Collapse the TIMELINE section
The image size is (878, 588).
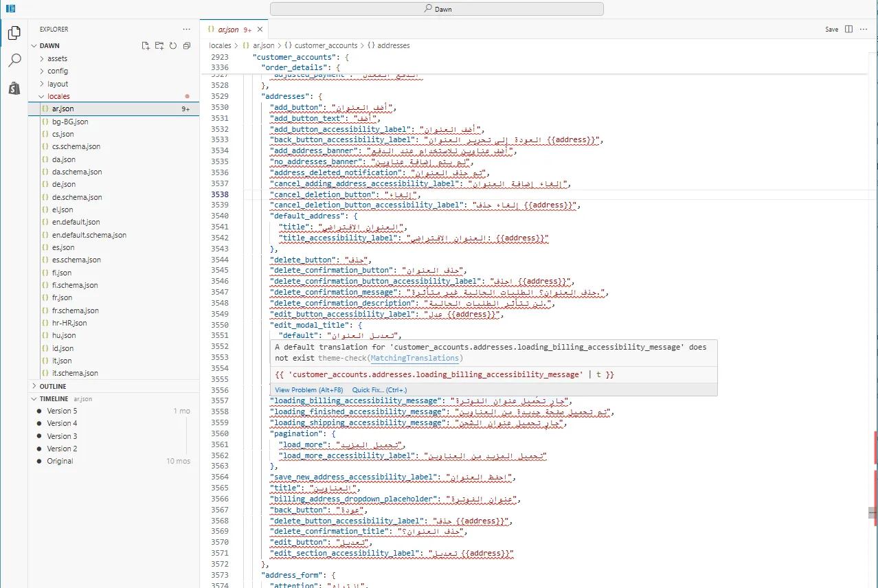click(x=54, y=398)
